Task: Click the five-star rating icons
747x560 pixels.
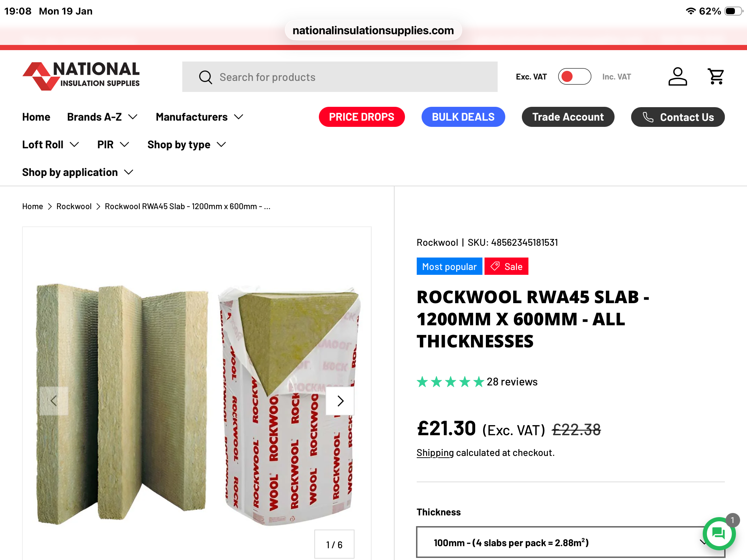Action: [450, 382]
